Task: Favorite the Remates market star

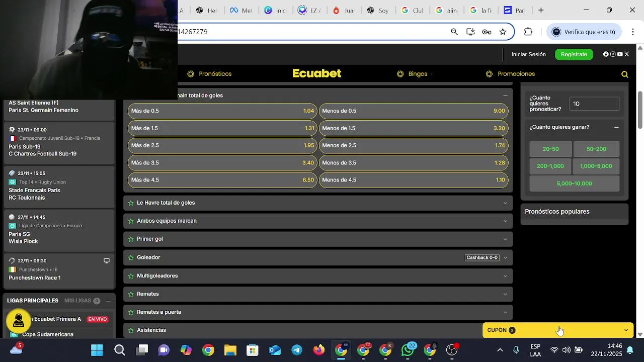Action: [x=131, y=294]
